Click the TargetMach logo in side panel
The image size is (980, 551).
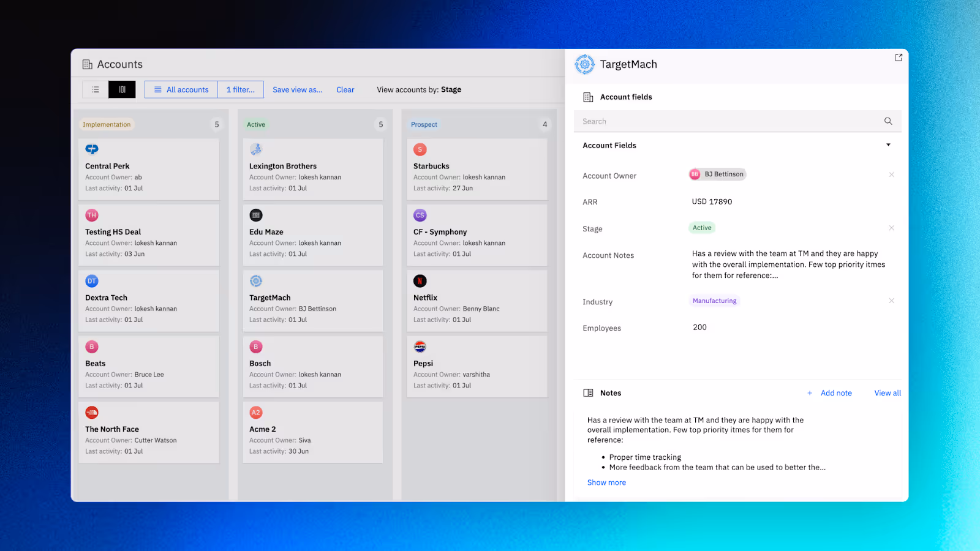pyautogui.click(x=585, y=64)
